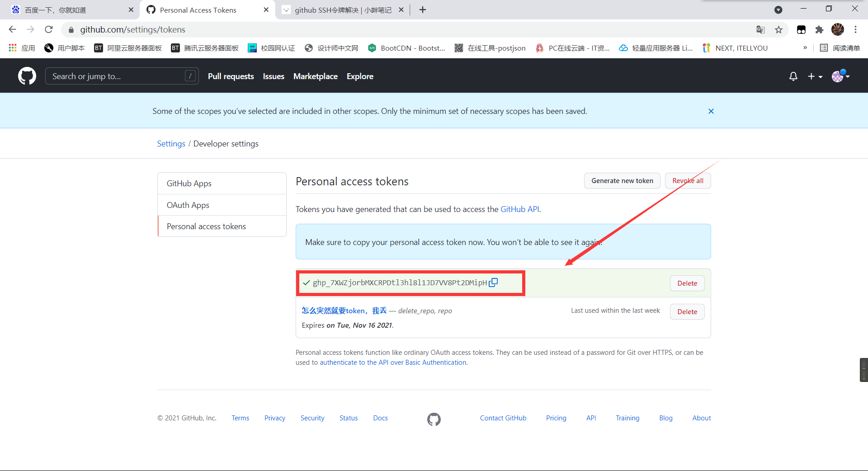Viewport: 868px width, 471px height.
Task: Open Marketplace
Action: [316, 76]
